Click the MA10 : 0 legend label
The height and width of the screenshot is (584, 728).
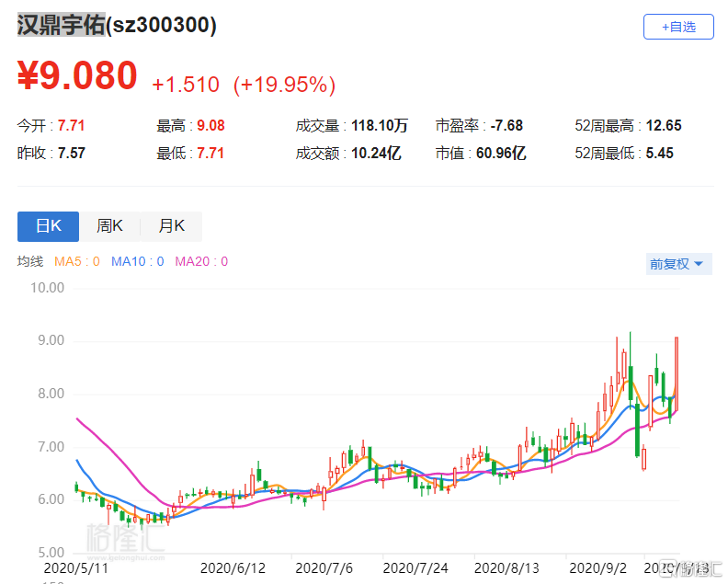click(138, 261)
